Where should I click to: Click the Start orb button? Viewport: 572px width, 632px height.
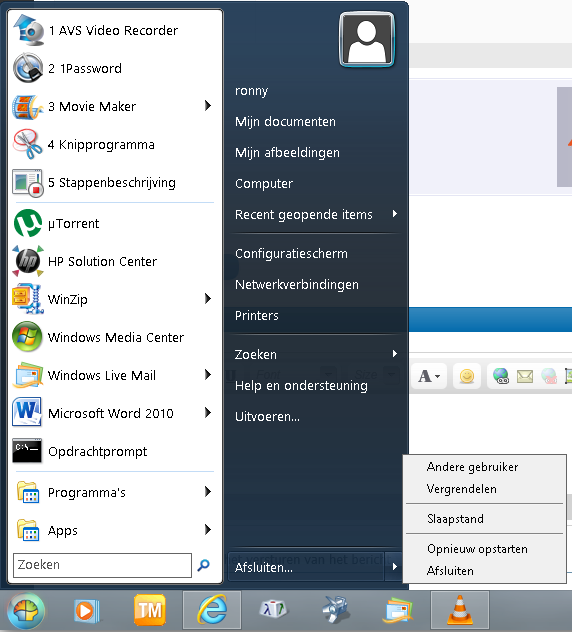click(25, 611)
